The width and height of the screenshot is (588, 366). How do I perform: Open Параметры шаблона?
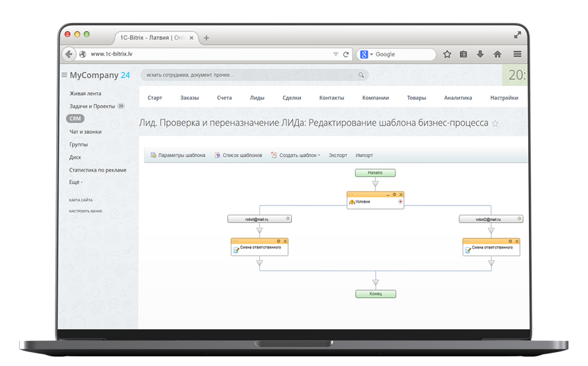[x=178, y=156]
